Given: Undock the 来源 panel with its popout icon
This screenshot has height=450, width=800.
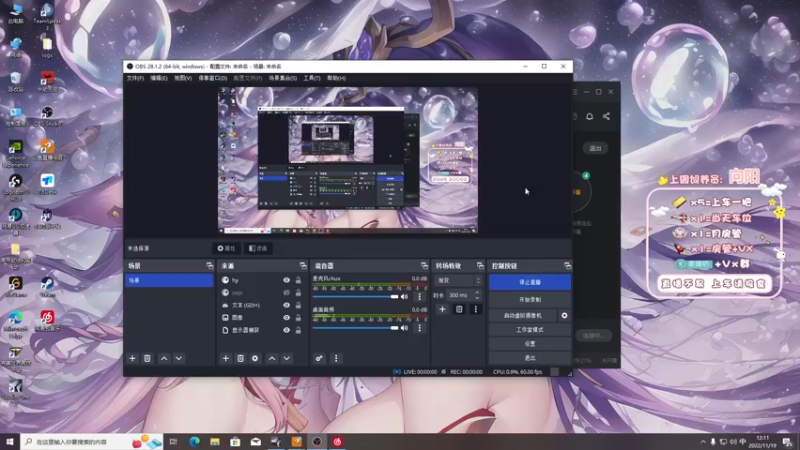Looking at the screenshot, I should (x=303, y=266).
